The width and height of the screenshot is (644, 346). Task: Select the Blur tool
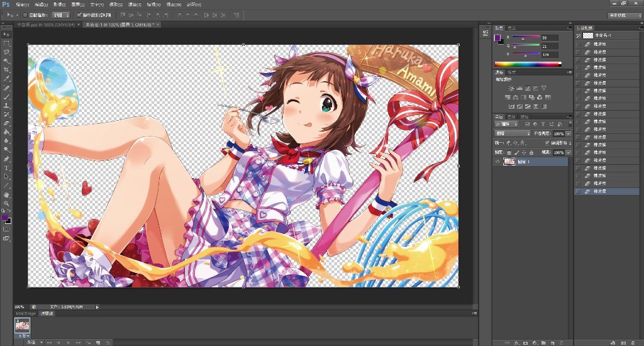(x=6, y=141)
